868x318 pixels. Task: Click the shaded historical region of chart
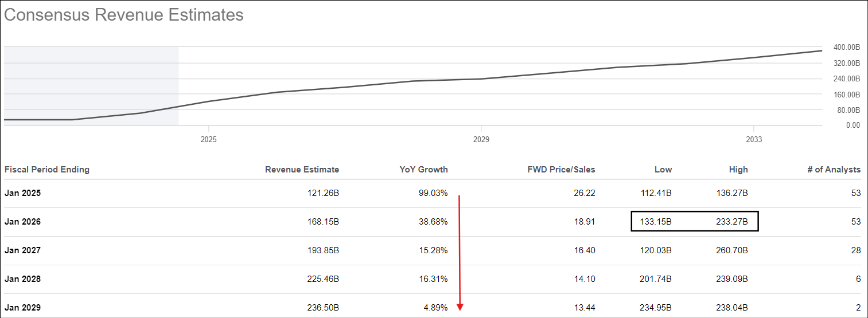click(91, 80)
